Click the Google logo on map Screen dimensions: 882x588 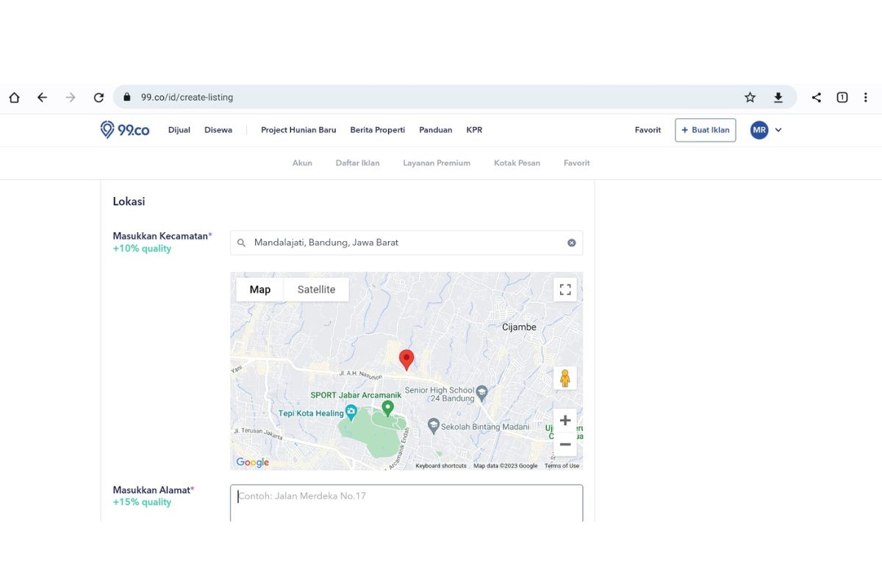252,462
